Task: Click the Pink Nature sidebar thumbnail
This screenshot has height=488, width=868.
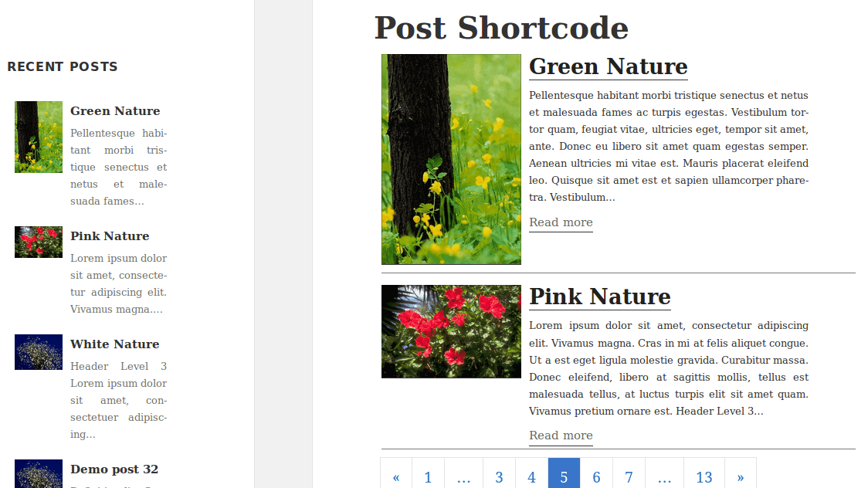Action: [x=39, y=242]
